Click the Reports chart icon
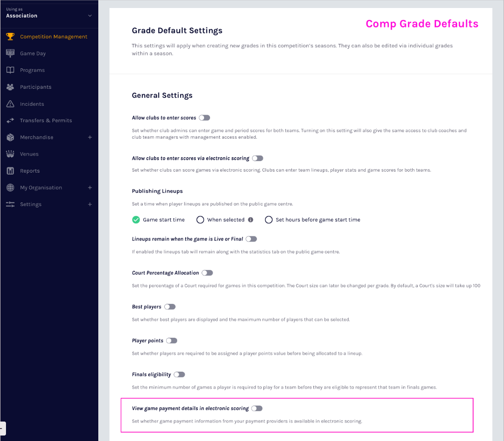Screen dimensions: 504x441 coord(10,171)
